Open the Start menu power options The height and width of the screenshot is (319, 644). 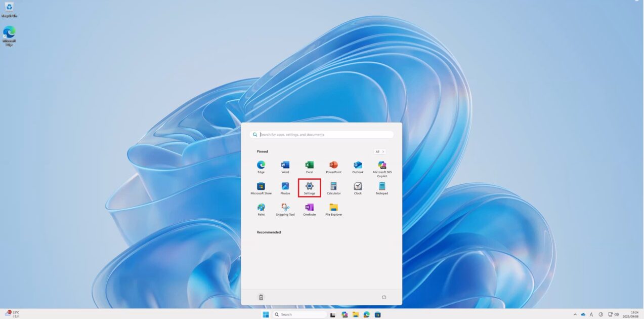pos(384,297)
